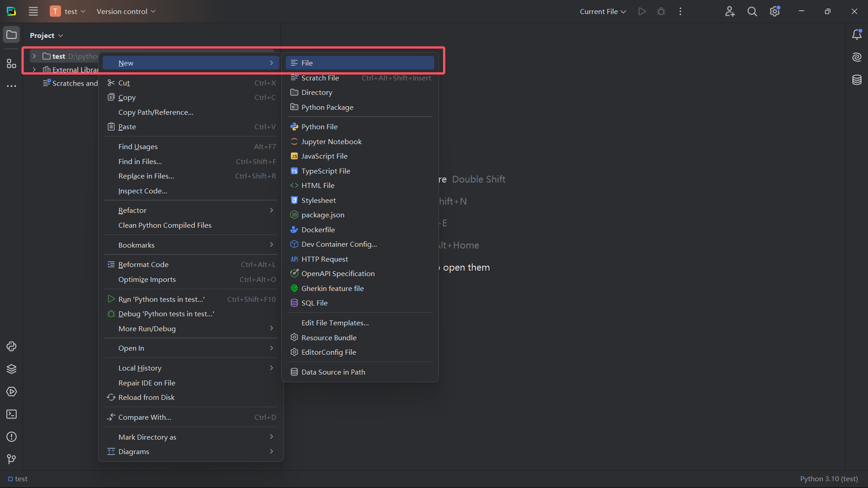Select Jupyter Notebook from New submenu
This screenshot has height=488, width=868.
[331, 142]
